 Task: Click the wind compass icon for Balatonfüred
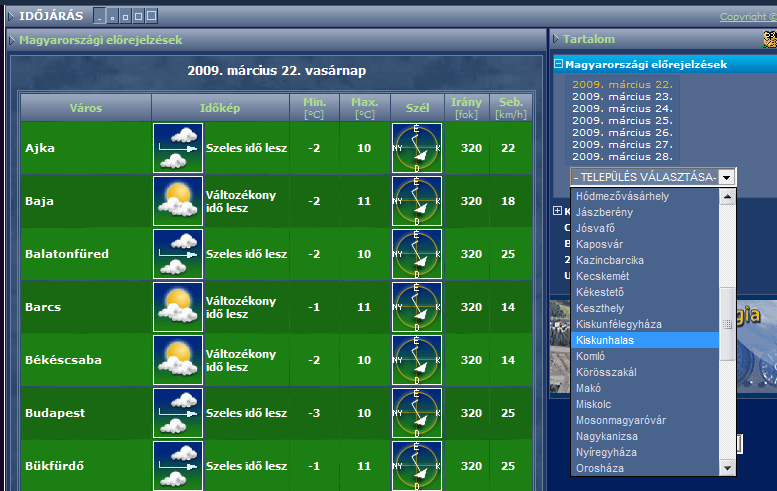(x=417, y=254)
